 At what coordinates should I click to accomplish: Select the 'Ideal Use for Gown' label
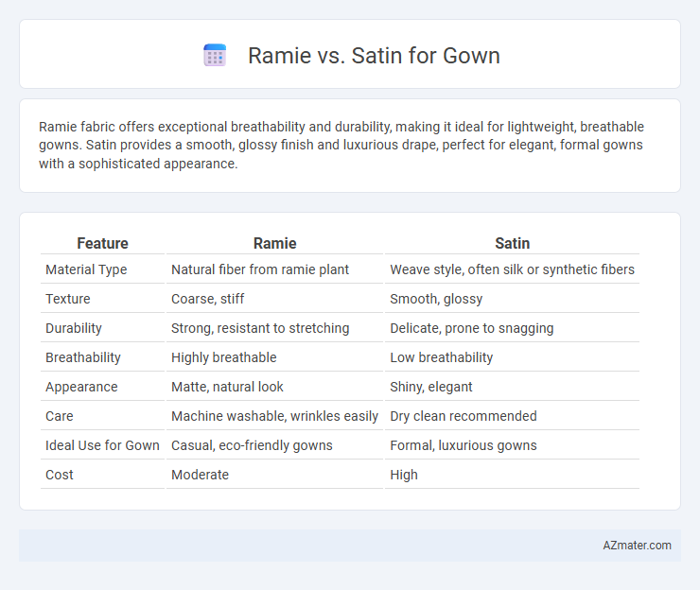click(x=102, y=445)
